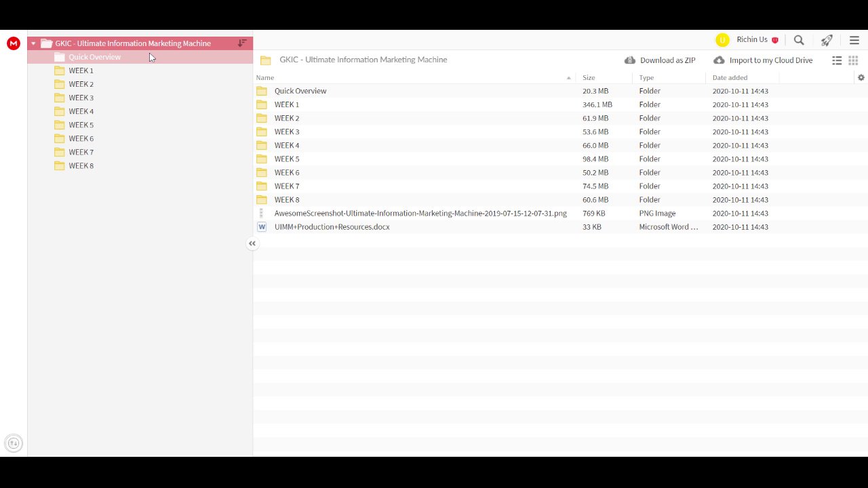Click the GKIC root folder icon in tree
The height and width of the screenshot is (488, 868).
point(46,43)
